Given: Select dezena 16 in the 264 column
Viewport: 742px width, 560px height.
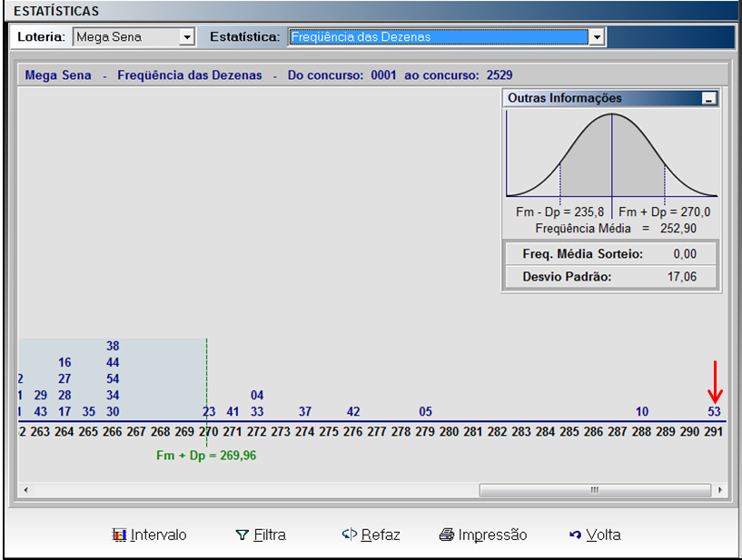Looking at the screenshot, I should tap(64, 362).
